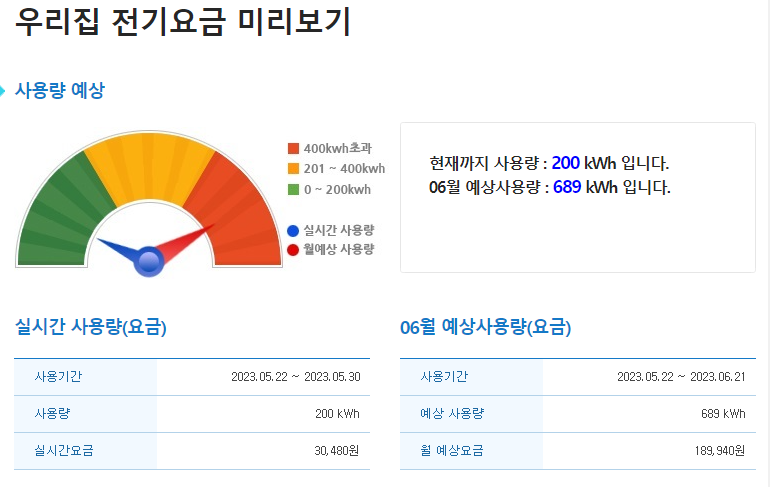Click the 0 ~ 200kwh legend label
Image resolution: width=770 pixels, height=487 pixels.
click(337, 189)
